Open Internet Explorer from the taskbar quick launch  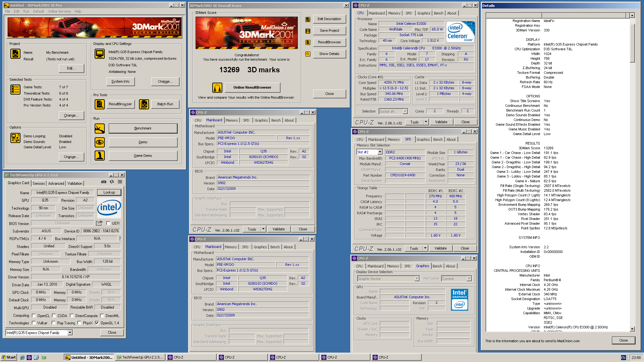pos(22,357)
